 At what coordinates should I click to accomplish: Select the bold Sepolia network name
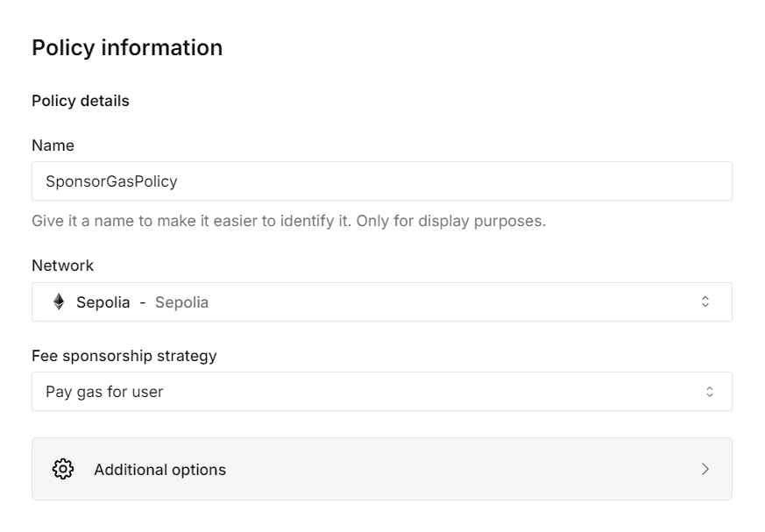[103, 302]
